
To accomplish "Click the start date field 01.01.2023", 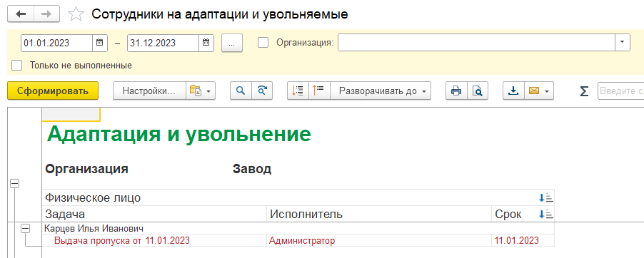I will 56,43.
